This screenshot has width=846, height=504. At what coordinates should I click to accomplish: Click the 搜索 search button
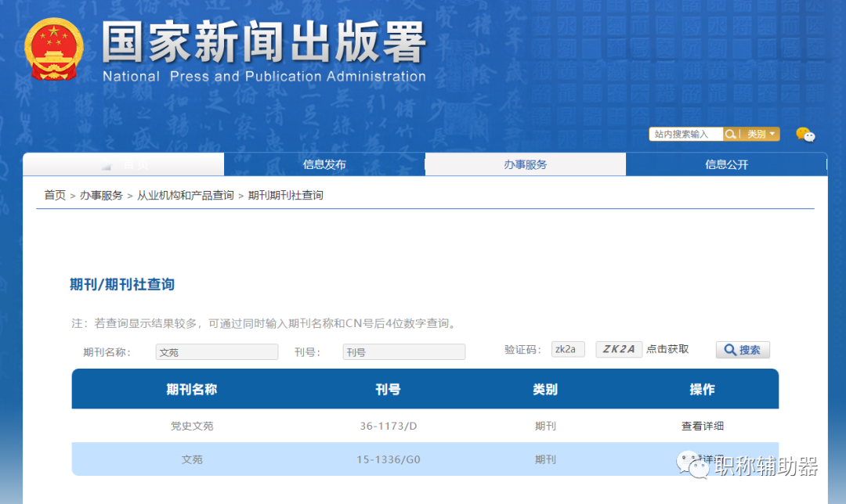(743, 349)
